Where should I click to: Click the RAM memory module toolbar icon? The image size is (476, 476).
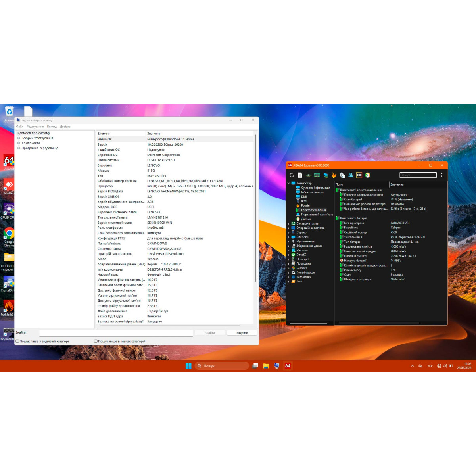[x=317, y=175]
